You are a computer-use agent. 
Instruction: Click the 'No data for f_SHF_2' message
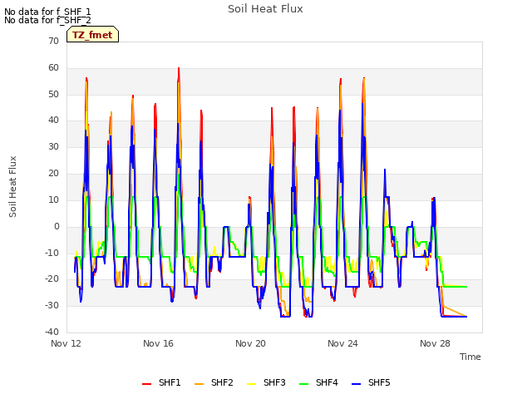[47, 20]
